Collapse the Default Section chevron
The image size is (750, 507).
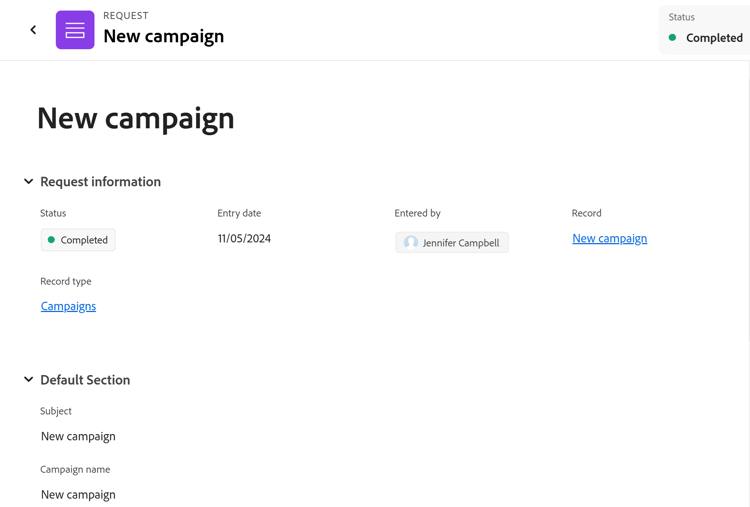pyautogui.click(x=29, y=380)
